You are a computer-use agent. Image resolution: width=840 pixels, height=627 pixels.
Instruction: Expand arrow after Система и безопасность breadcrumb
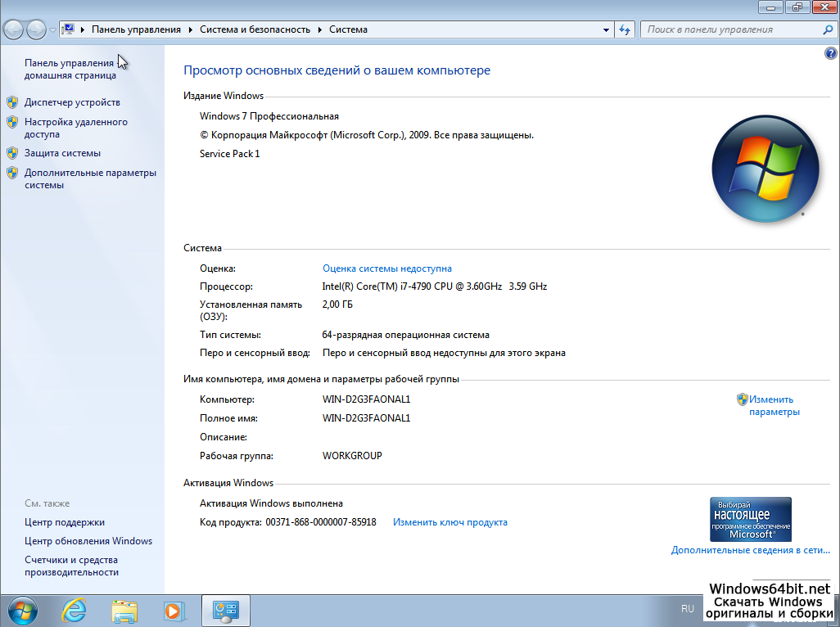tap(320, 29)
